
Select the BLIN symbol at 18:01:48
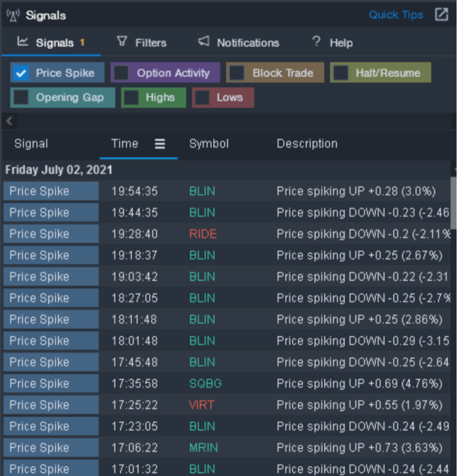(202, 341)
